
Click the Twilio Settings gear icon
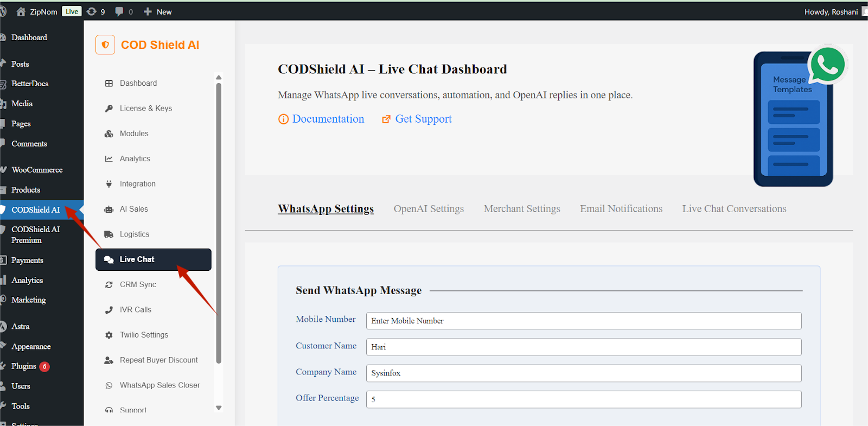click(109, 335)
